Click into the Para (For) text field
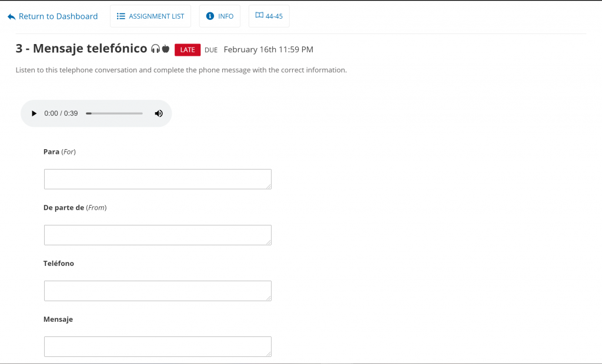Image resolution: width=602 pixels, height=364 pixels. pos(158,179)
